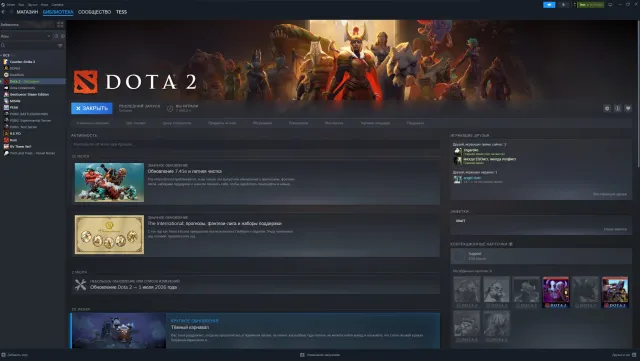Open the Мастерская tab
Viewport: 640px width, 361px height.
pyautogui.click(x=334, y=123)
